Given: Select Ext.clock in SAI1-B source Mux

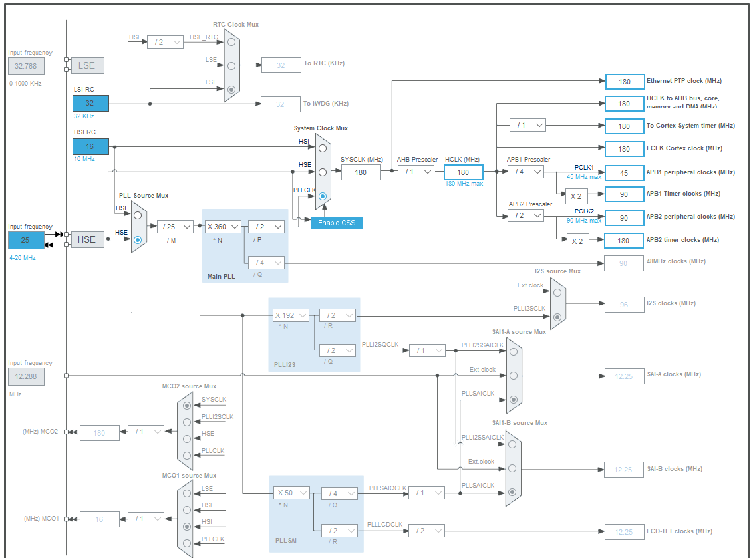Looking at the screenshot, I should pyautogui.click(x=512, y=468).
